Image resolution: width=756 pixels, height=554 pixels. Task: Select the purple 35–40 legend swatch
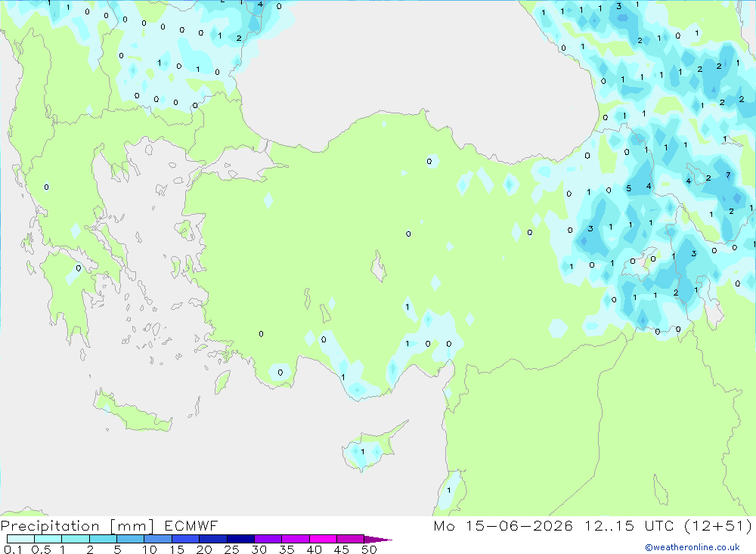coord(296,539)
